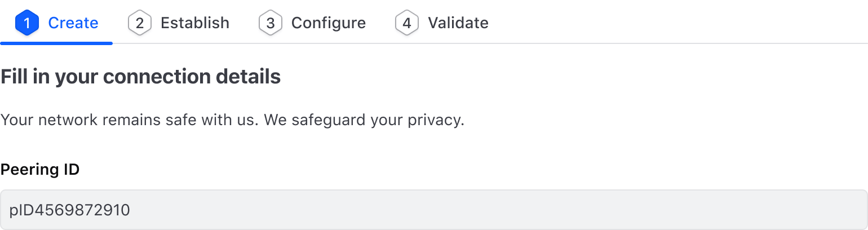Focus the Peering ID input field
868x230 pixels.
point(433,210)
